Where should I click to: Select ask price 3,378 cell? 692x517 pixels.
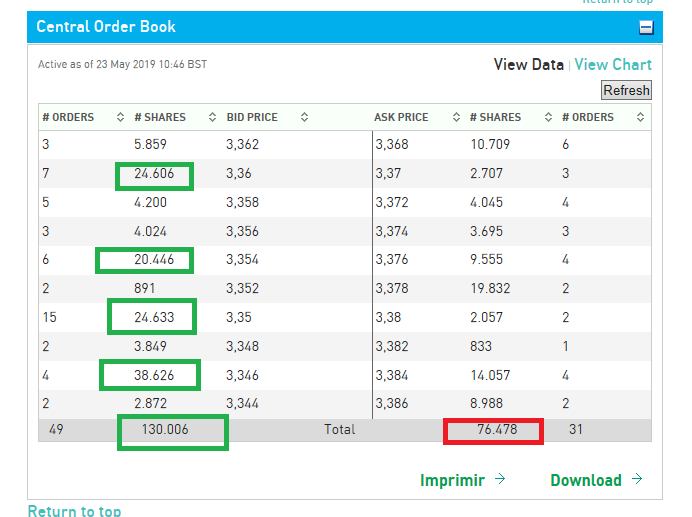coord(392,288)
